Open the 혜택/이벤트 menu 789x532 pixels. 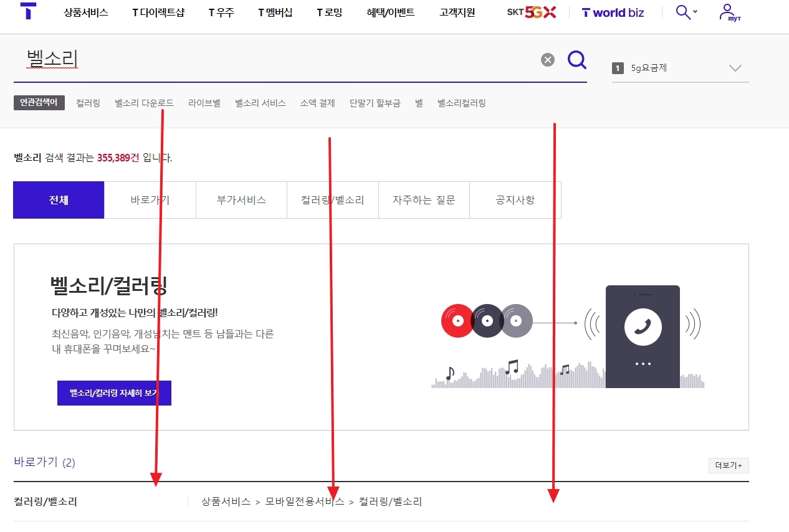pyautogui.click(x=390, y=11)
